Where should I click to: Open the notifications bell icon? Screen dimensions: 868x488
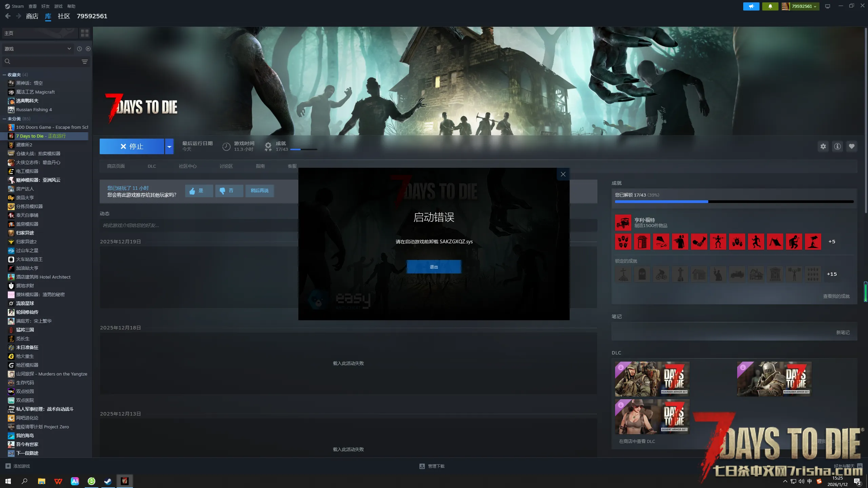point(770,6)
